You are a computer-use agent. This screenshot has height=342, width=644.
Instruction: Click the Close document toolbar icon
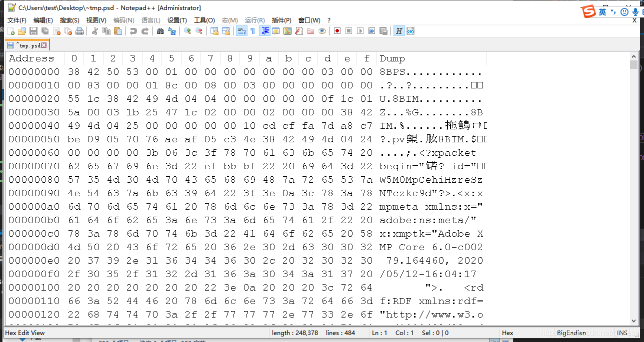pos(56,31)
